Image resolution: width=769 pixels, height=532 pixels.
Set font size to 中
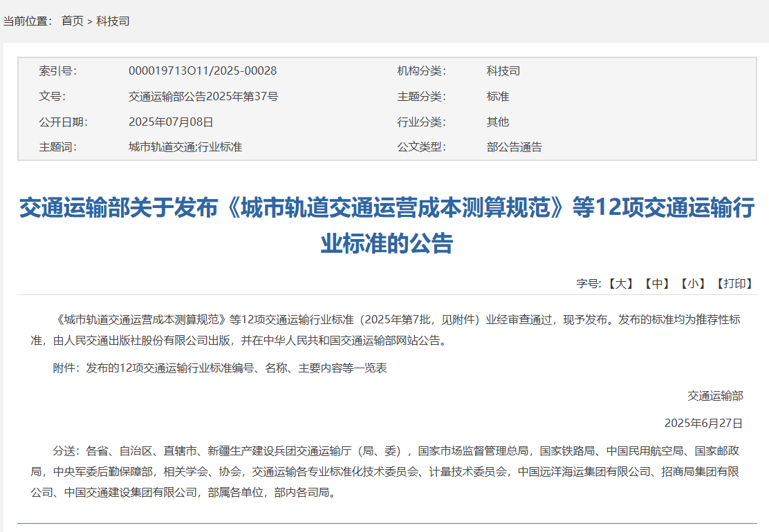657,284
